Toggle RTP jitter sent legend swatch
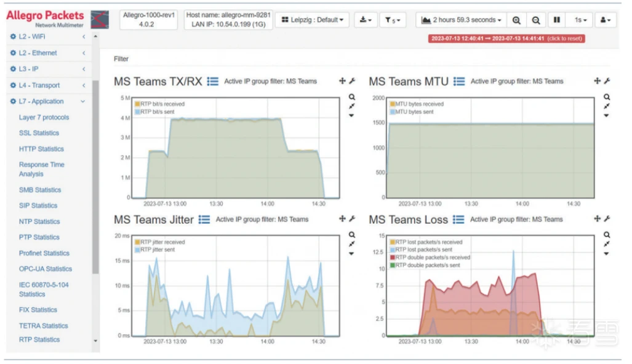632x364 pixels. 137,250
